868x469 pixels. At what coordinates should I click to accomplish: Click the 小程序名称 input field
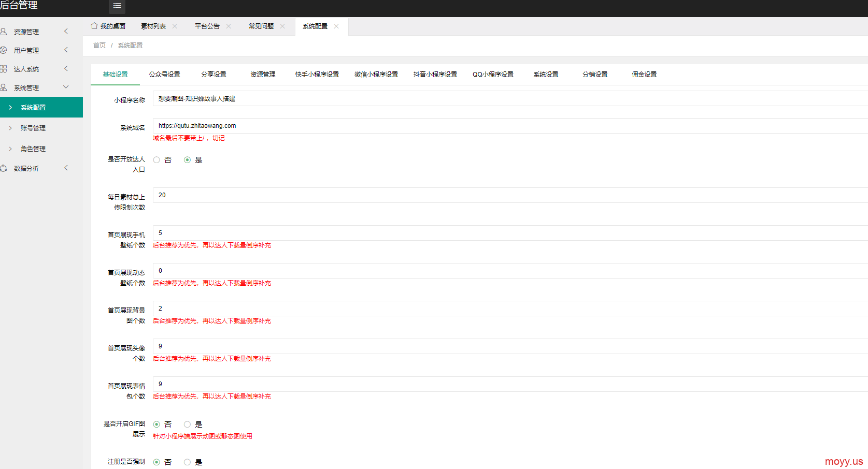coord(510,98)
